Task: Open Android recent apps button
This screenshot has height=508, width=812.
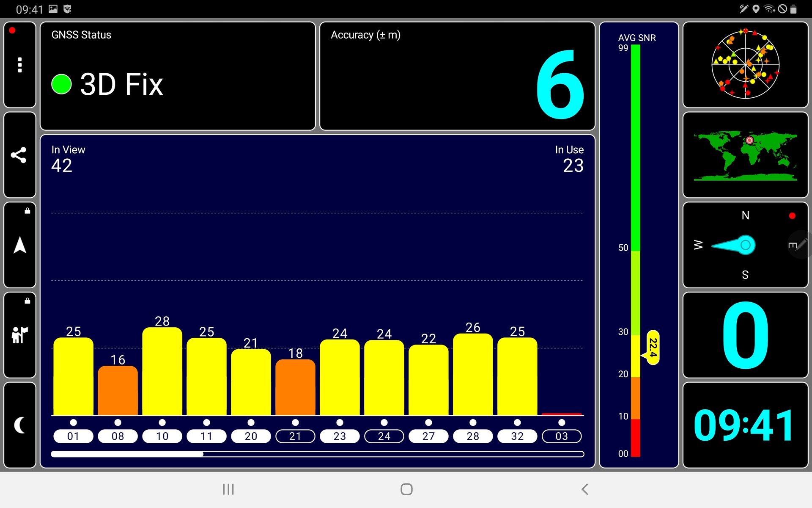Action: 228,489
